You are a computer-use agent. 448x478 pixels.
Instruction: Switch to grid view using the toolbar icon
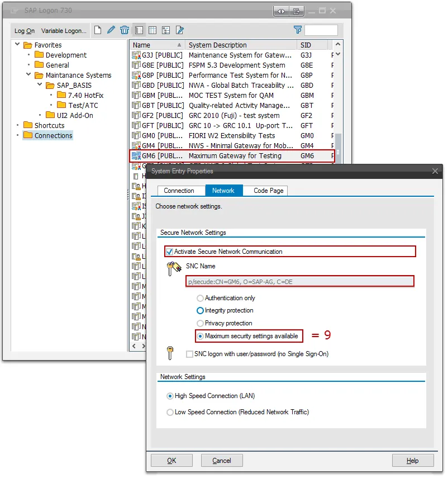point(151,30)
